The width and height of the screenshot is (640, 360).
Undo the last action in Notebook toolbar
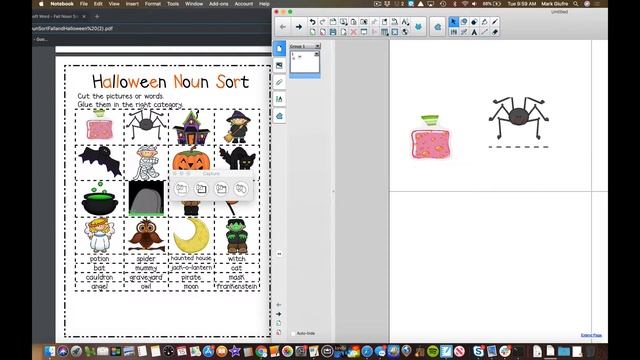click(x=312, y=22)
